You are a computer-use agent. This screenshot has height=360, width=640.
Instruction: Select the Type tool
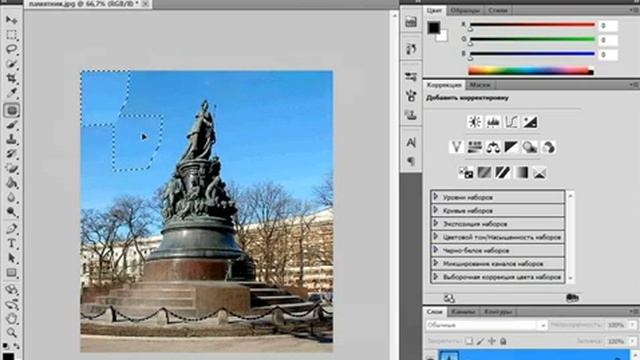point(11,244)
